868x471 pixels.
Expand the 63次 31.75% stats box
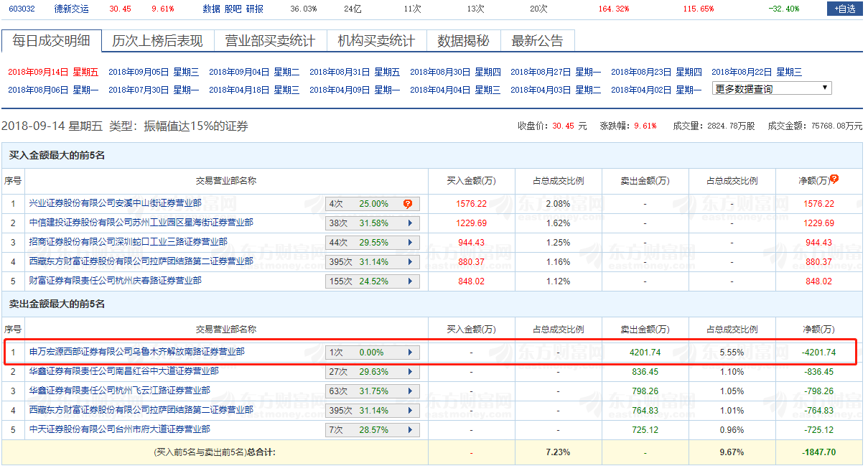tap(372, 391)
